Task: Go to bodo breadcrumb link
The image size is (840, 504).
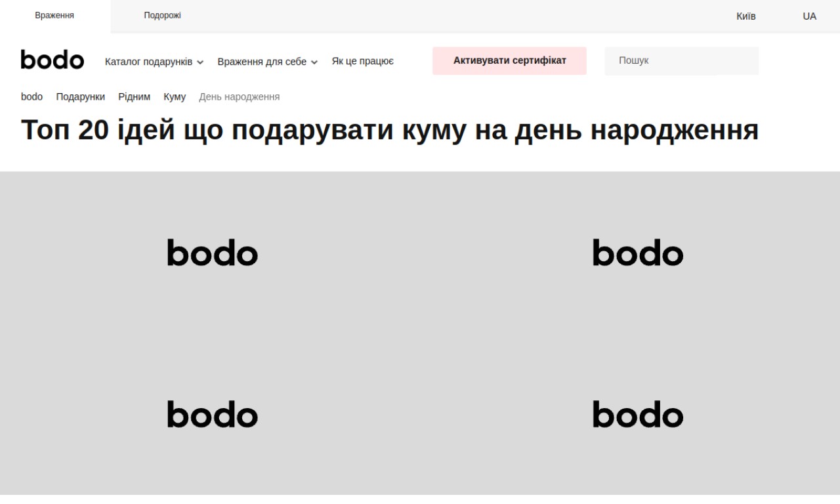Action: [x=31, y=97]
